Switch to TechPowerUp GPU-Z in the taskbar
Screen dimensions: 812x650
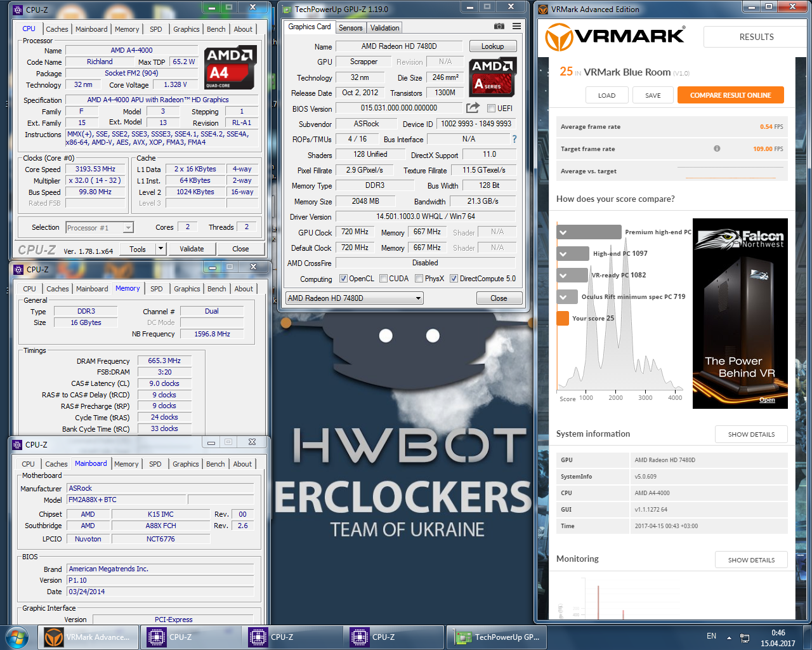pos(498,637)
